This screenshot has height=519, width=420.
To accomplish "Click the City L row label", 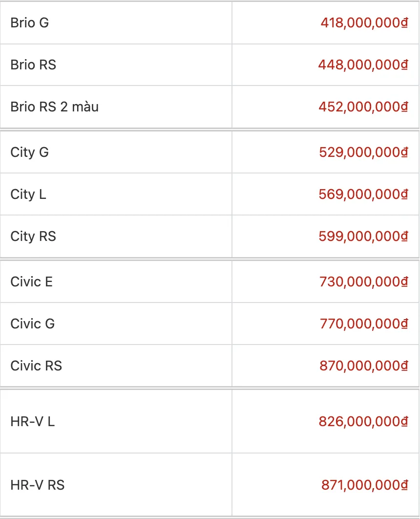I will (x=28, y=194).
